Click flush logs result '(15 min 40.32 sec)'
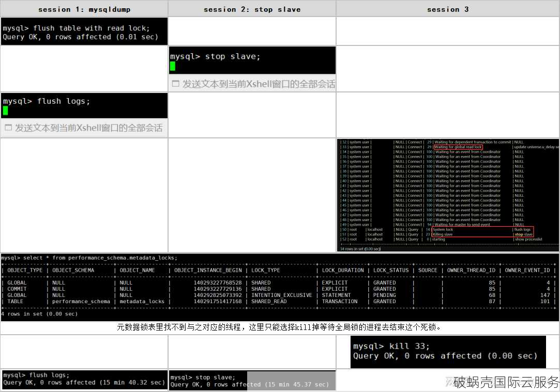The width and height of the screenshot is (560, 392). pyautogui.click(x=132, y=382)
